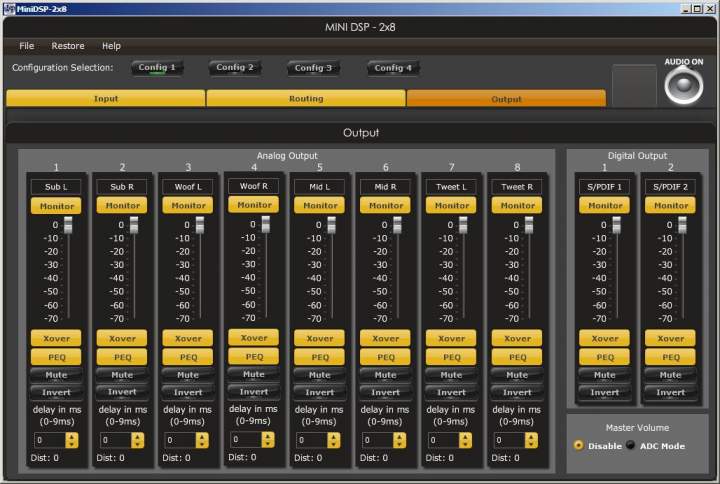
Task: Open the File menu
Action: tap(27, 46)
